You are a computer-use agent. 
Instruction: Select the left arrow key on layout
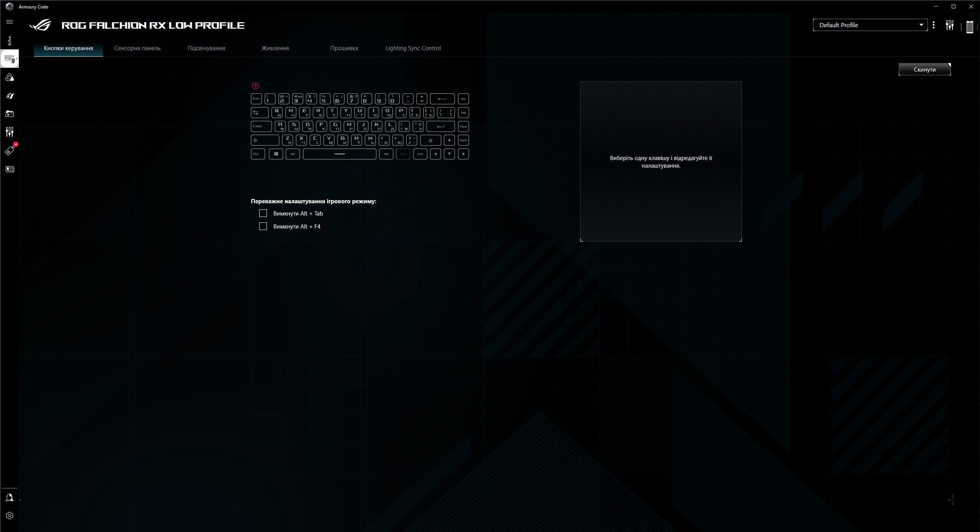(435, 154)
